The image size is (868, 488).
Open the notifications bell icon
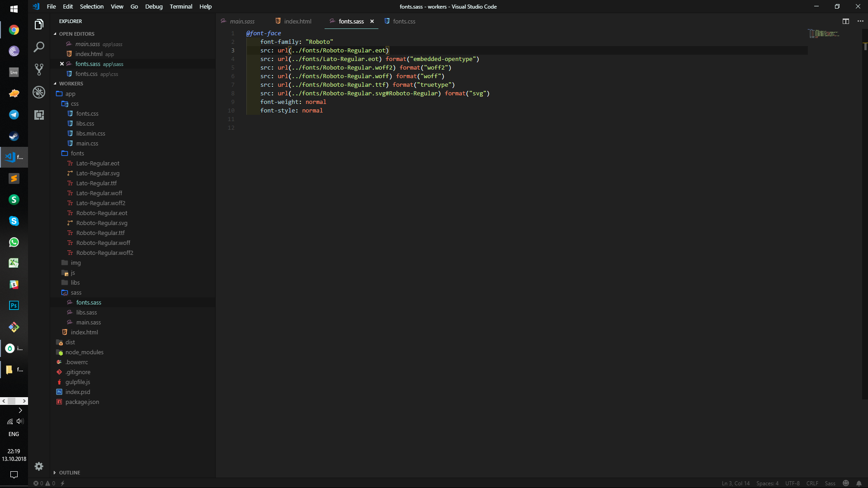[x=859, y=483]
